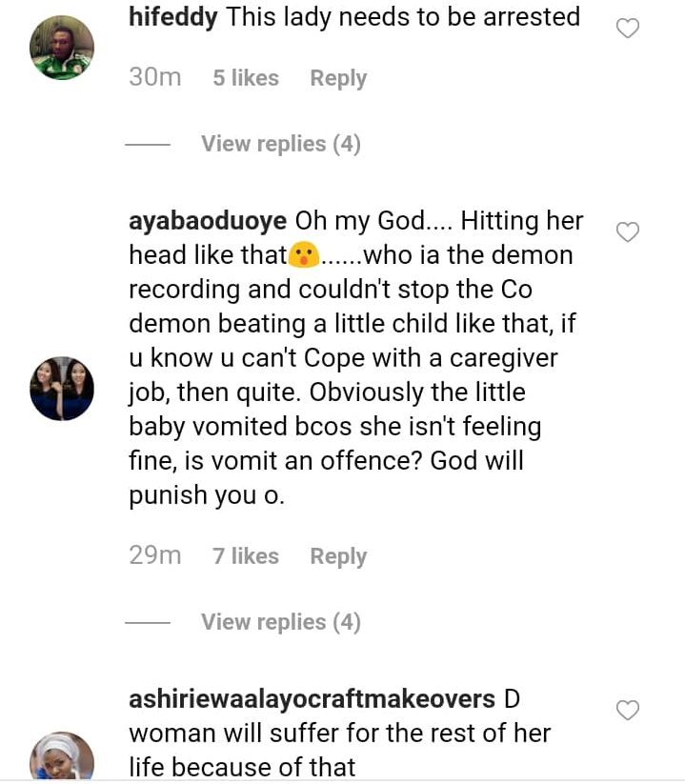Click the 30m timestamp on hifeddy's comment
This screenshot has width=685, height=784.
(x=154, y=78)
